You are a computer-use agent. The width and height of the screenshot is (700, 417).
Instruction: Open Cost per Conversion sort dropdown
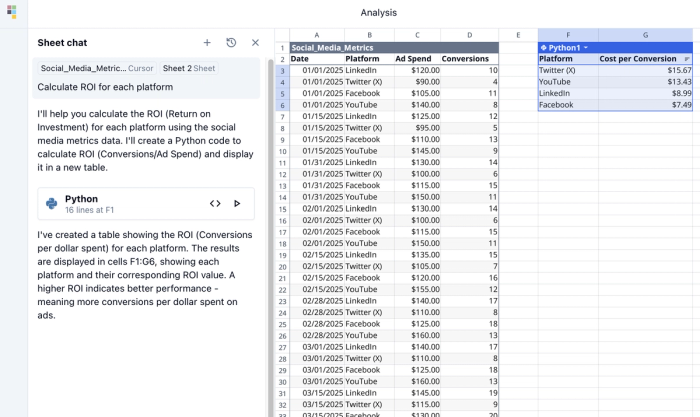(x=687, y=59)
